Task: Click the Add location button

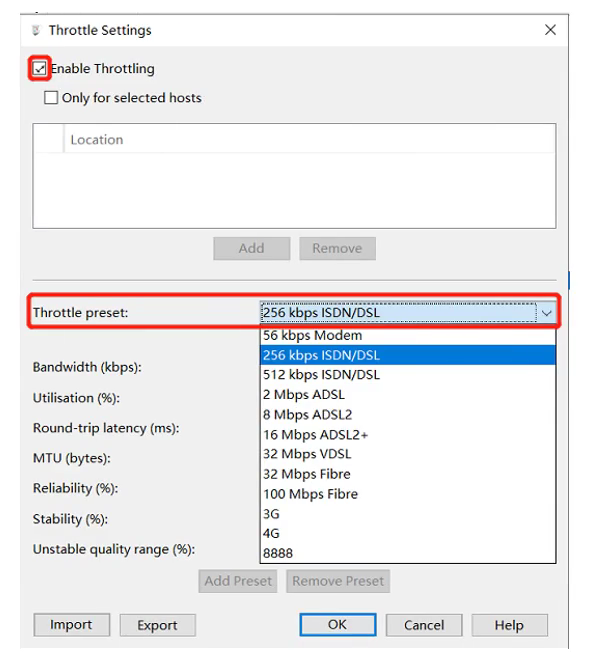Action: click(252, 248)
